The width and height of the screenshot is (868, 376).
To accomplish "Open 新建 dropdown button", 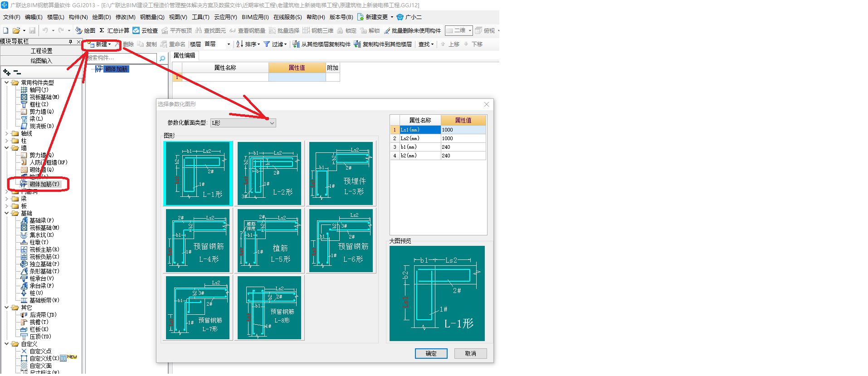I will pyautogui.click(x=100, y=44).
